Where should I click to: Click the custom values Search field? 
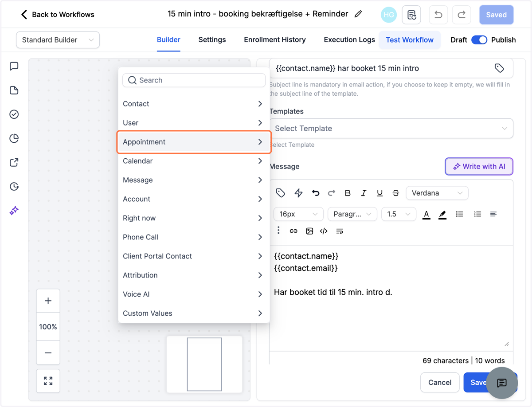click(194, 80)
